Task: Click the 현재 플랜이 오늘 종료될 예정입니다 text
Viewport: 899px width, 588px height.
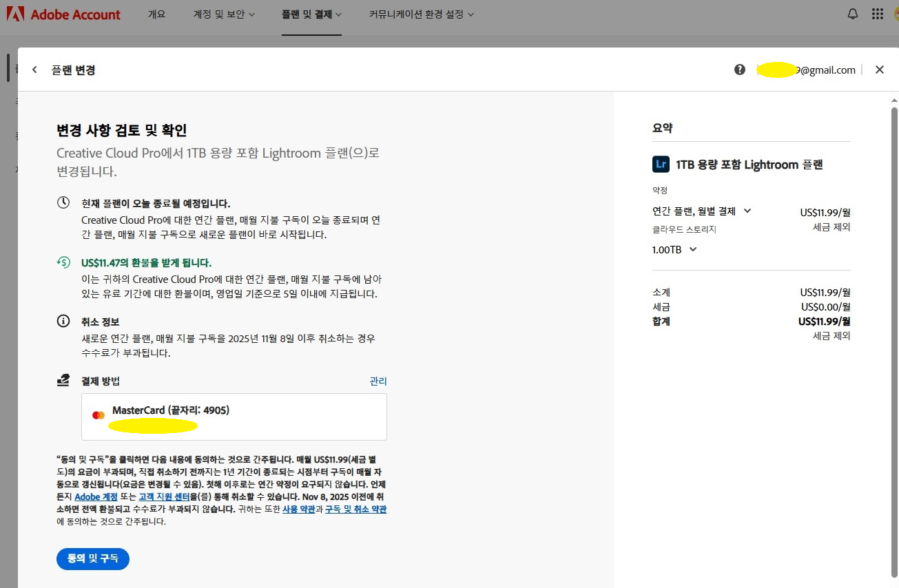Action: [156, 203]
